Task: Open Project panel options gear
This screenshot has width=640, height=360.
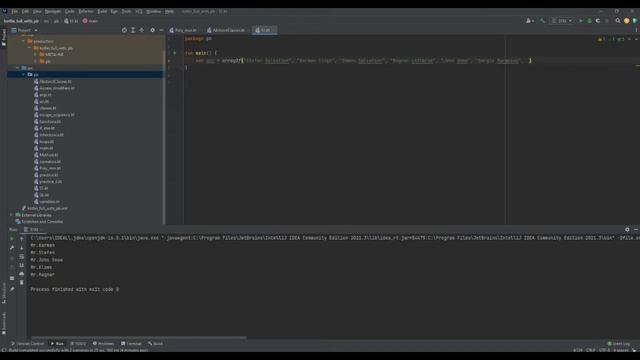Action: (x=152, y=30)
